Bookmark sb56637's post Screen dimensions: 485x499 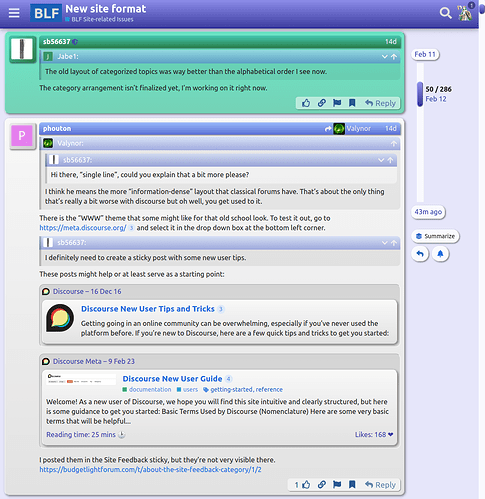pos(352,103)
